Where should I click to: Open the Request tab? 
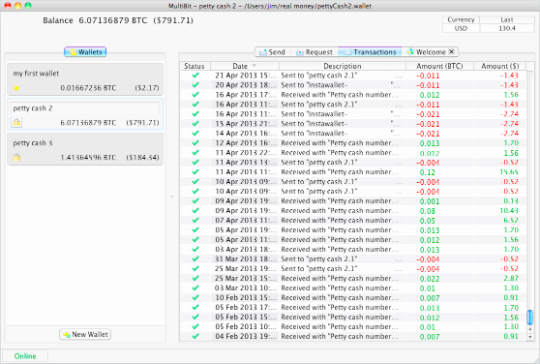[314, 52]
